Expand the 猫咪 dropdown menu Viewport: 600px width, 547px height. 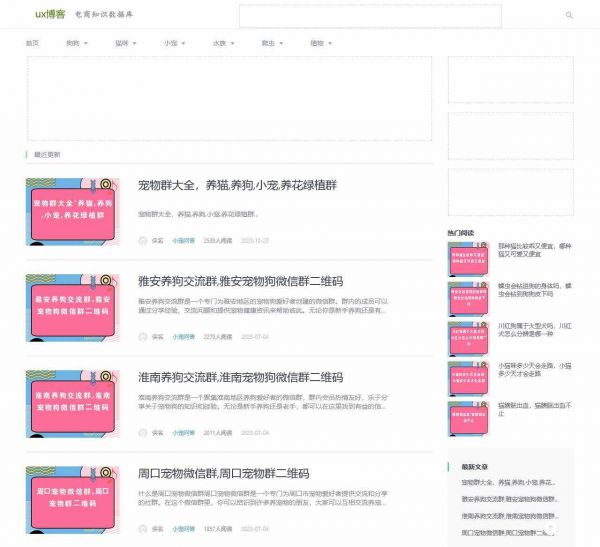pyautogui.click(x=126, y=43)
